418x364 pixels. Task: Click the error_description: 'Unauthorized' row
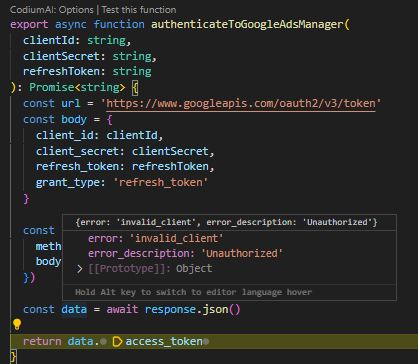[x=185, y=254]
